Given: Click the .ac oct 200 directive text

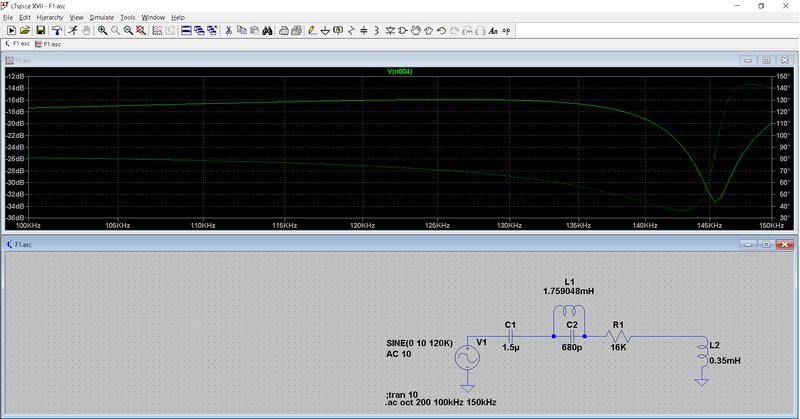Looking at the screenshot, I should pos(441,402).
